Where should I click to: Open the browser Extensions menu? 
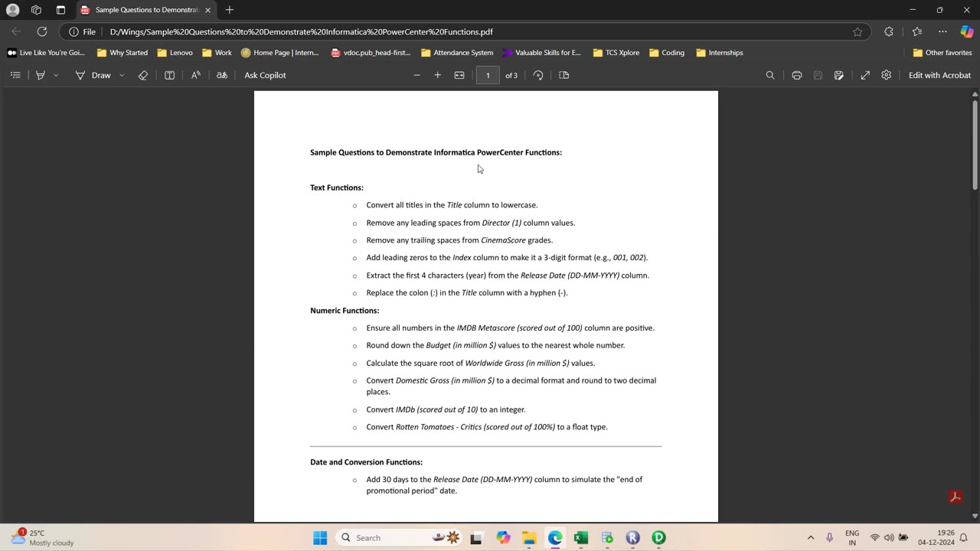click(x=889, y=32)
